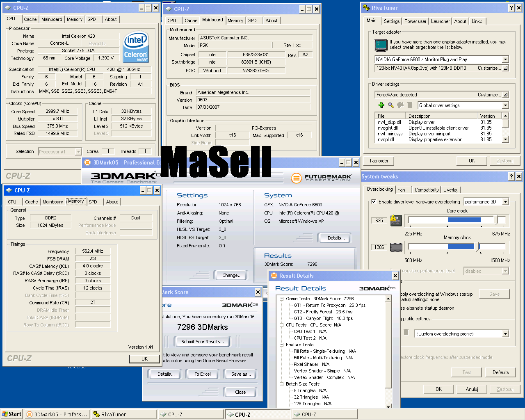Click the green plus icon in Driver settings
The height and width of the screenshot is (420, 525).
pos(381,105)
